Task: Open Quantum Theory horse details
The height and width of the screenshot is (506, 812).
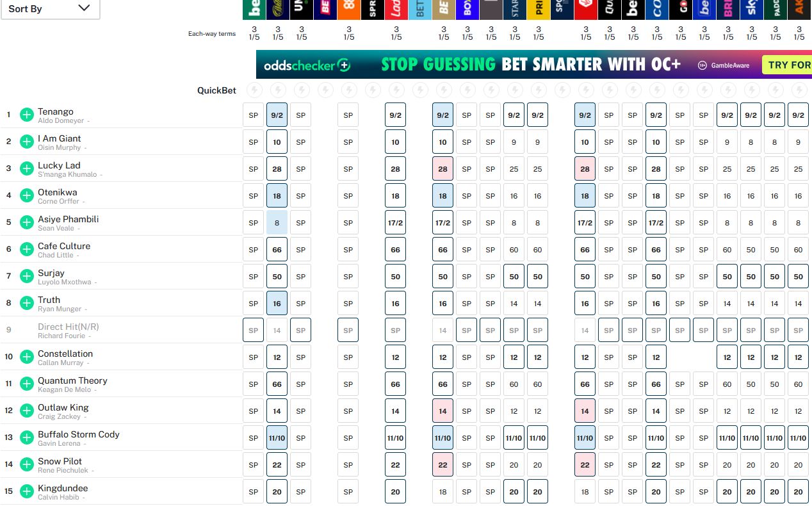Action: coord(72,380)
